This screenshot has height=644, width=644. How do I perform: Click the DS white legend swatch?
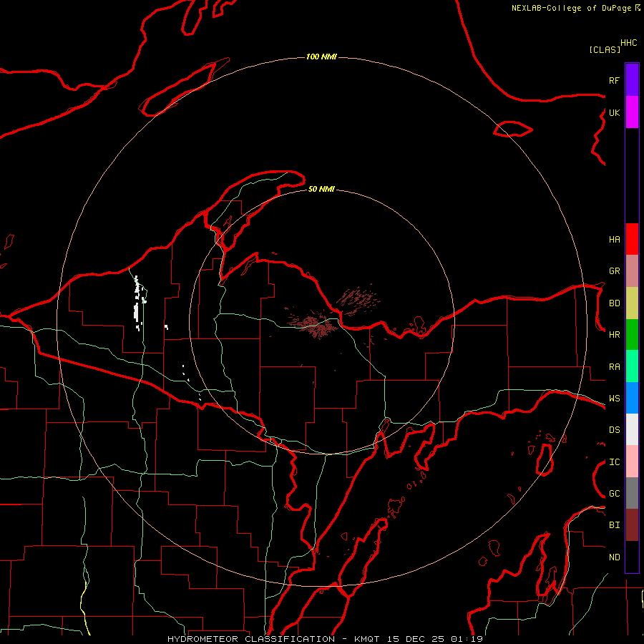tap(632, 429)
